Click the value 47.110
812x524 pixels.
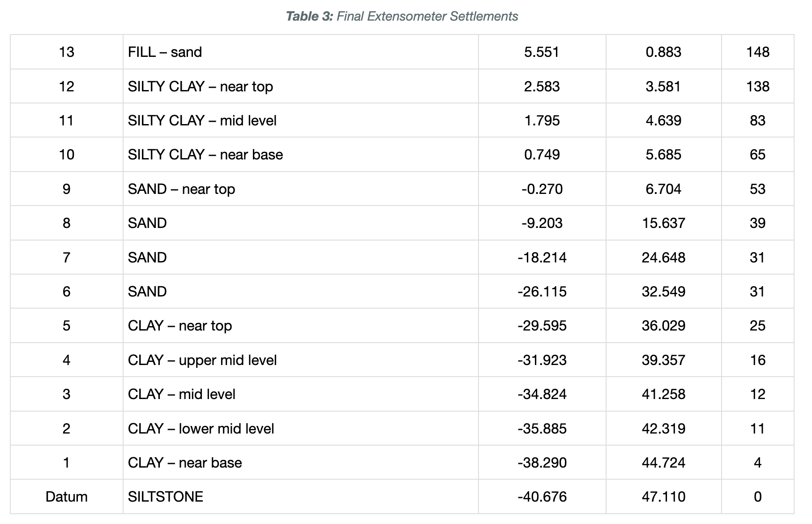pyautogui.click(x=663, y=497)
